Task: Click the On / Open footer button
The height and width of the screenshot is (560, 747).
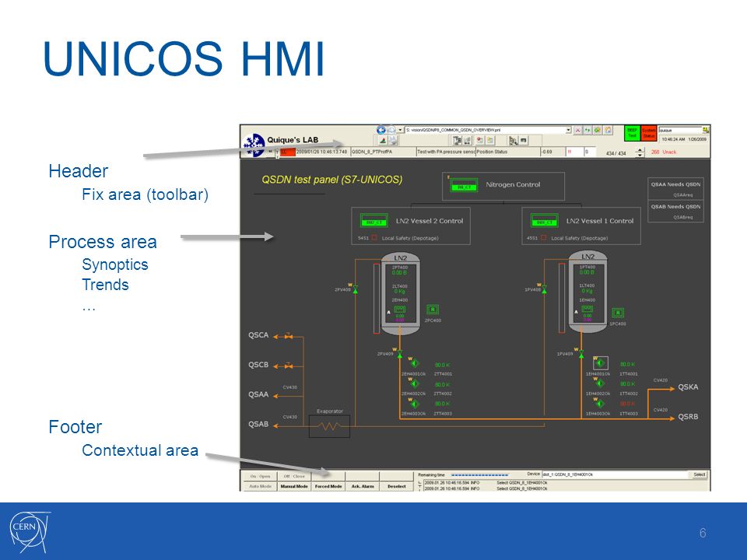Action: (x=260, y=476)
